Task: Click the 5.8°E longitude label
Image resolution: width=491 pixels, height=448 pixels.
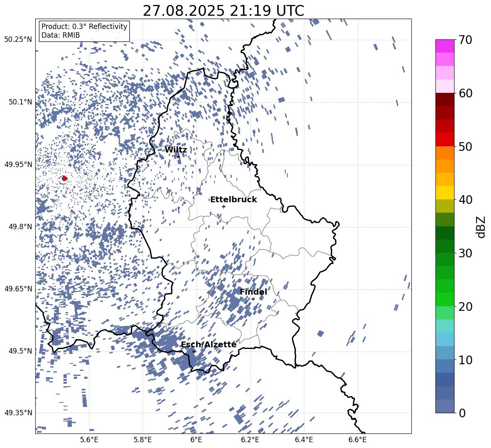Action: (x=143, y=440)
